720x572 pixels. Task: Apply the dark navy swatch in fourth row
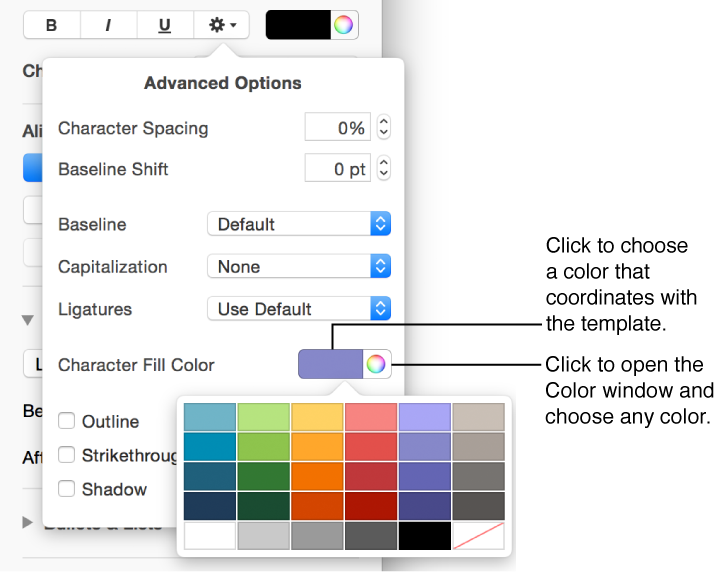tap(210, 506)
